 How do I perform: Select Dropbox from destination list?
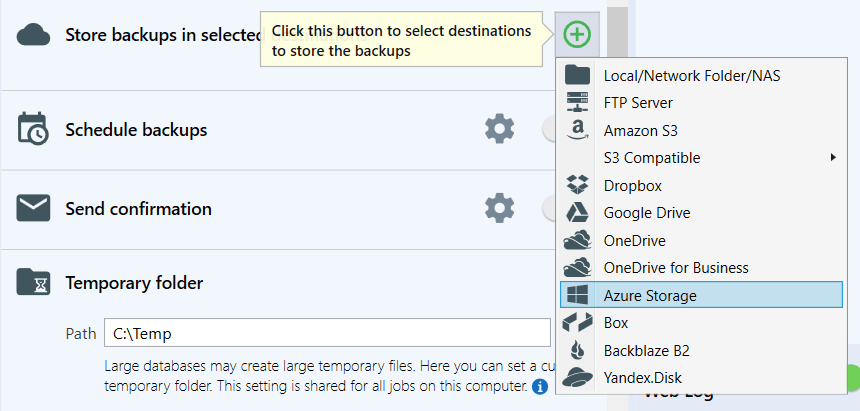(701, 185)
